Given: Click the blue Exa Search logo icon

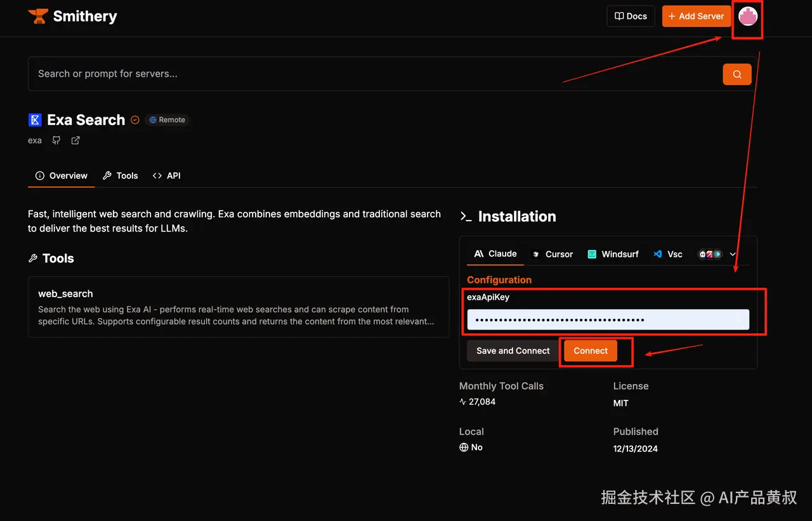Looking at the screenshot, I should (x=35, y=120).
